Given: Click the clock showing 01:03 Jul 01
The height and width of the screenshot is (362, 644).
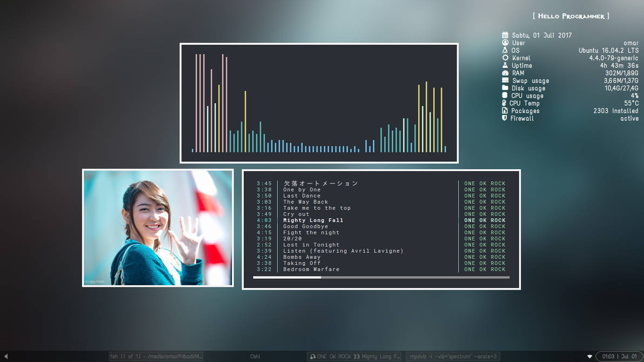Looking at the screenshot, I should (x=620, y=356).
